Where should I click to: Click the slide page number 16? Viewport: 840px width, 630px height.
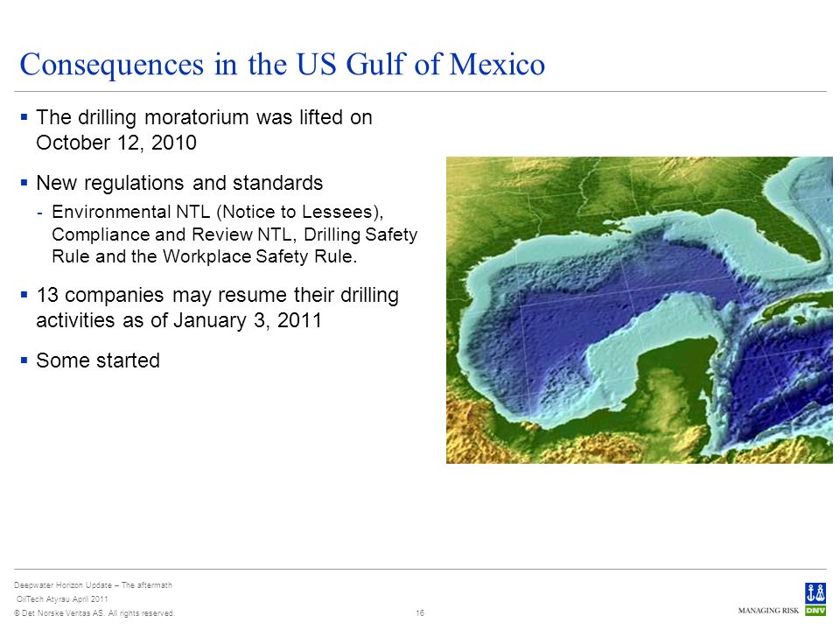(420, 612)
